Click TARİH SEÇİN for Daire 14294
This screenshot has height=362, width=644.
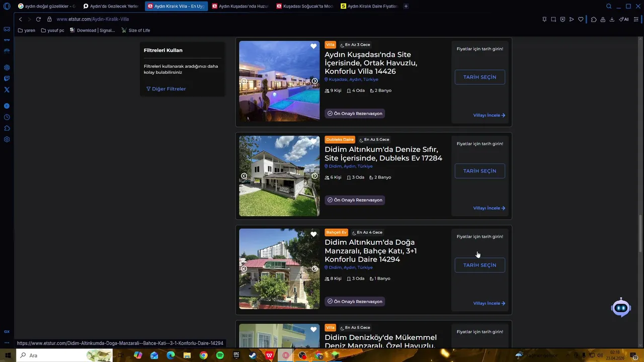pos(479,265)
